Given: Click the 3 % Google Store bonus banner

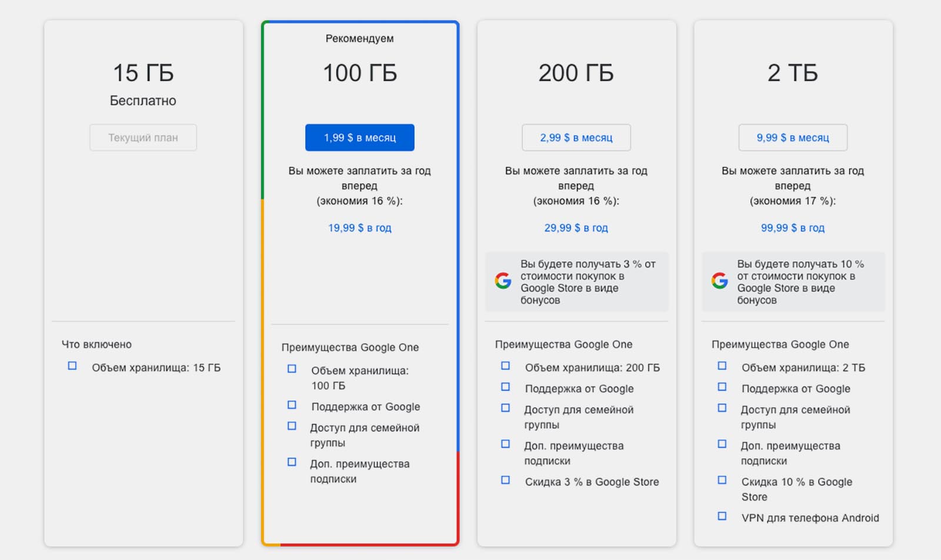Looking at the screenshot, I should pyautogui.click(x=576, y=281).
